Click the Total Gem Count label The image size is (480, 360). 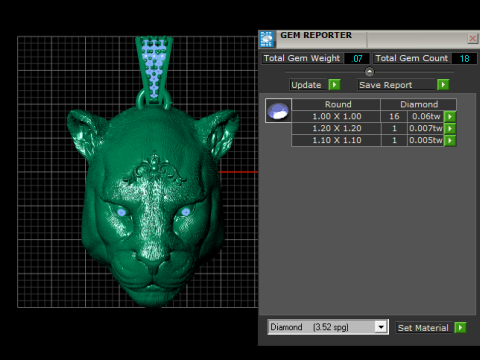coord(412,58)
